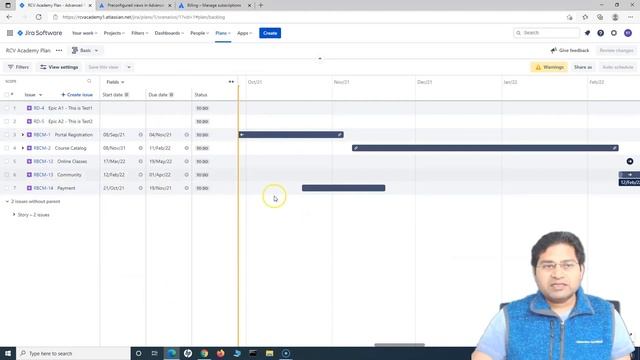Click the Give feedback button

click(x=570, y=50)
